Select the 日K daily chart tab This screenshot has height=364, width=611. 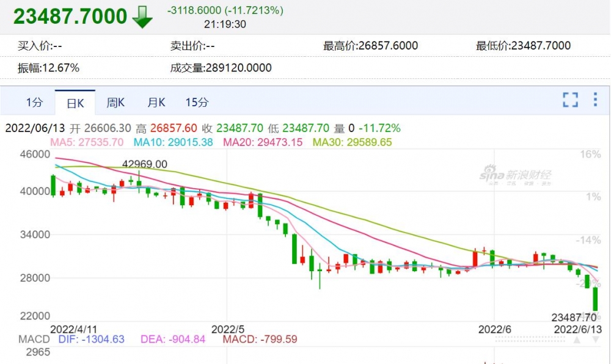point(75,103)
